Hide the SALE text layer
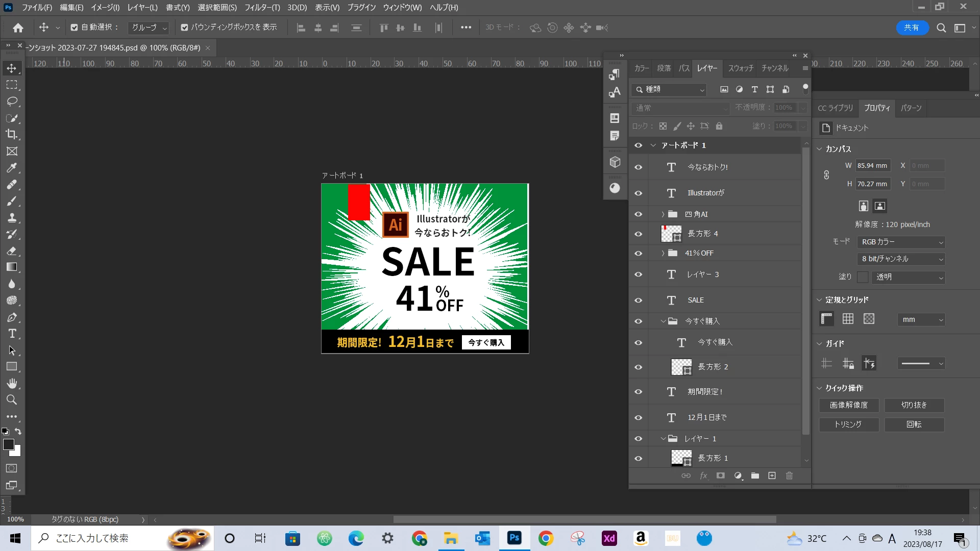 pyautogui.click(x=638, y=300)
